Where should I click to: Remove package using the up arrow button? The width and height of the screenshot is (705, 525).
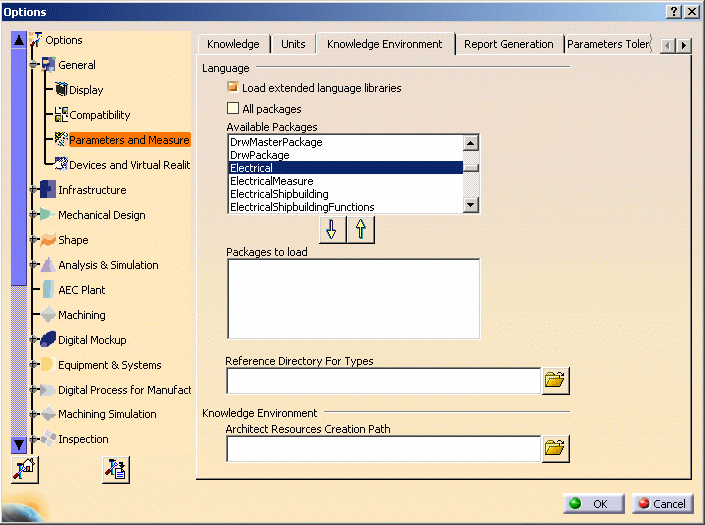[x=360, y=230]
